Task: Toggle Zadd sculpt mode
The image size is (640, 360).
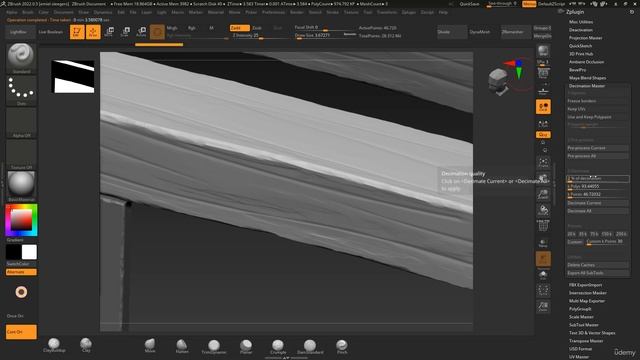Action: (x=240, y=28)
